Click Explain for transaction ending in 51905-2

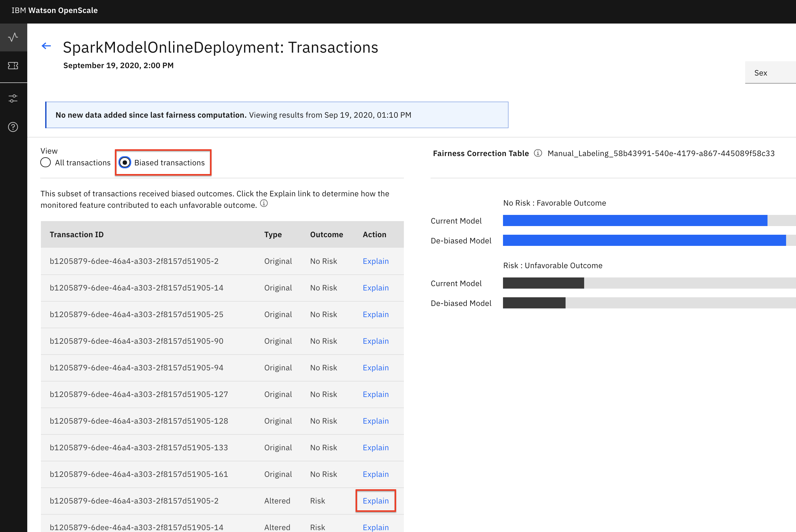pyautogui.click(x=376, y=261)
